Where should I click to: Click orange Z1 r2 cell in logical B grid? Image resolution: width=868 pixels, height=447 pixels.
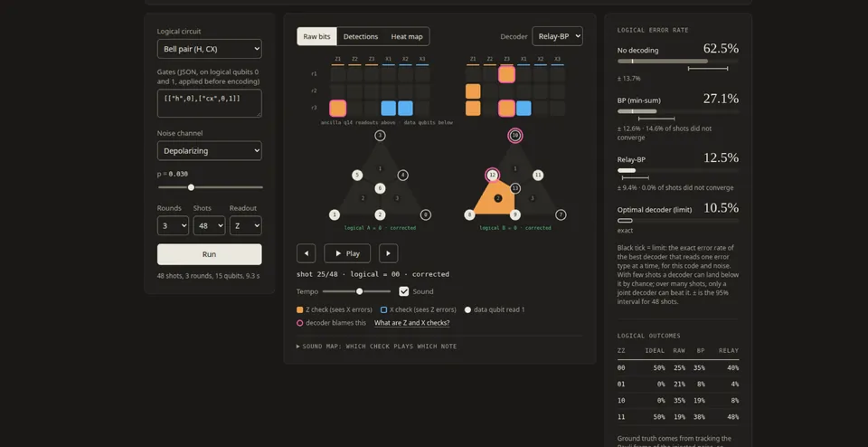(473, 91)
